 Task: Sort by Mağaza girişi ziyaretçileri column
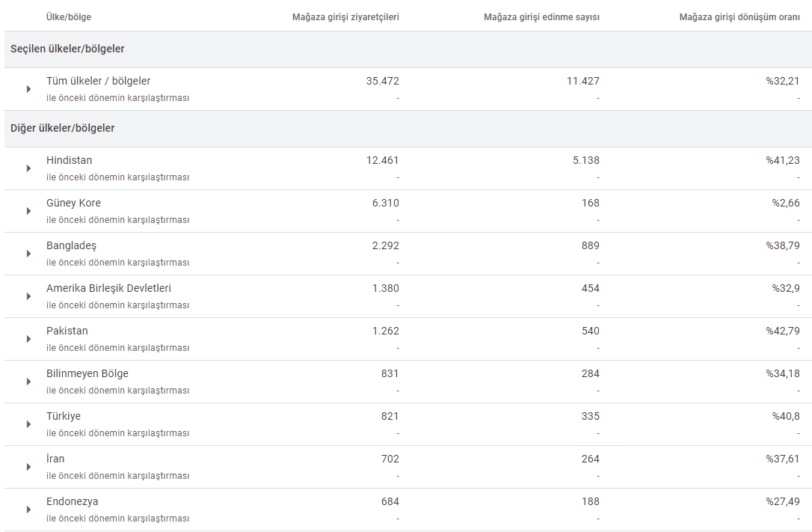tap(345, 17)
